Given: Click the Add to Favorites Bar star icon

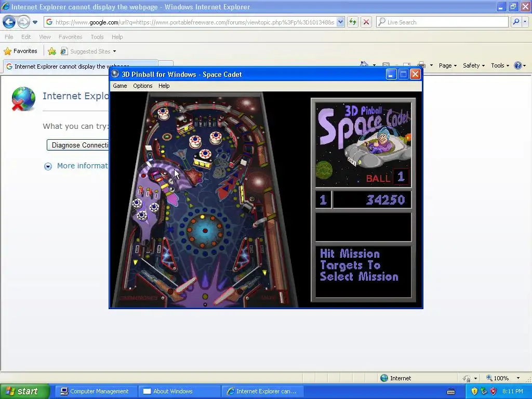Looking at the screenshot, I should click(52, 51).
